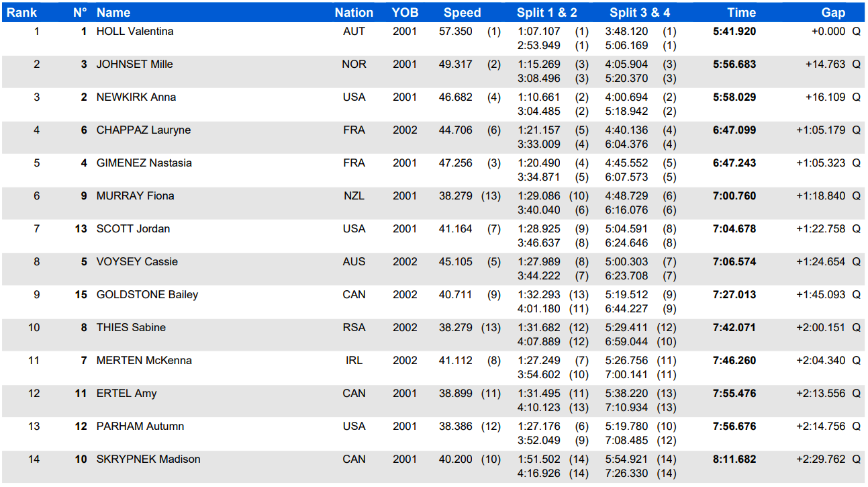Click the YOB column header
This screenshot has height=487, width=868.
point(405,13)
